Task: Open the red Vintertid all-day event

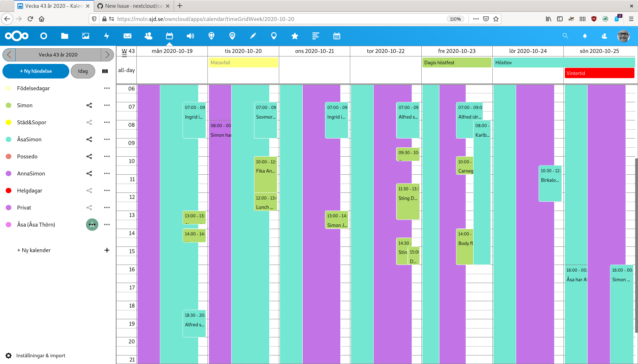Action: (x=599, y=73)
